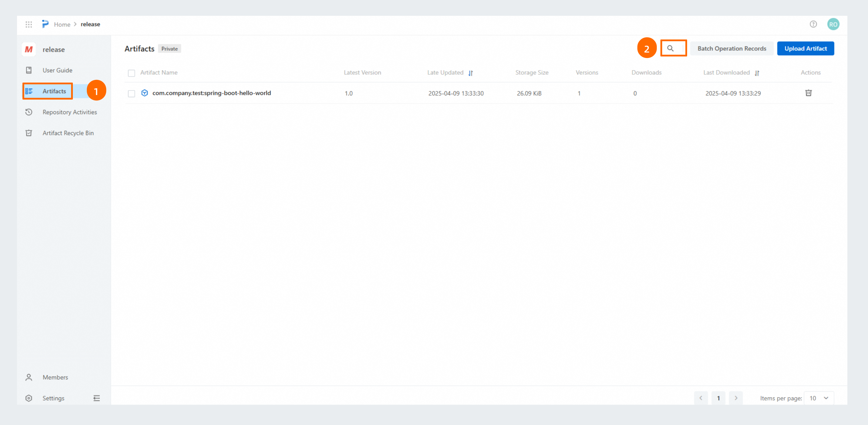Image resolution: width=868 pixels, height=425 pixels.
Task: Collapse sidebar with the fold icon
Action: click(x=97, y=398)
